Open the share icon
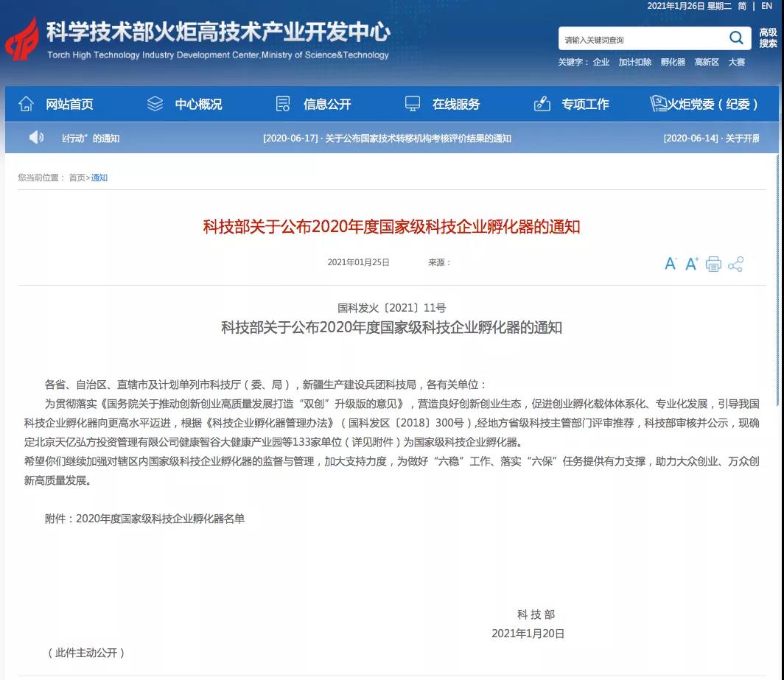This screenshot has width=784, height=680. click(x=735, y=264)
